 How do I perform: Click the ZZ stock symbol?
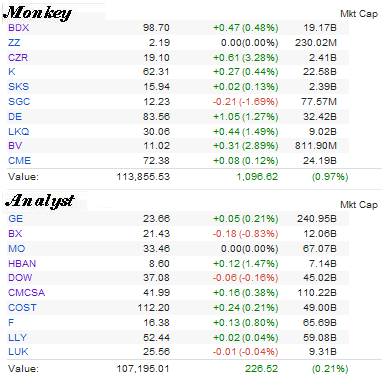[x=14, y=43]
